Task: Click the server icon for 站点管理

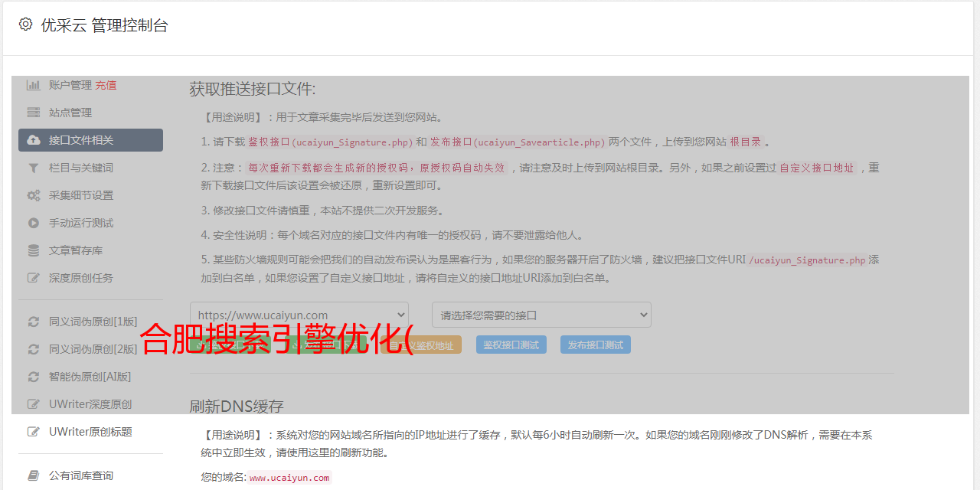Action: pyautogui.click(x=34, y=113)
